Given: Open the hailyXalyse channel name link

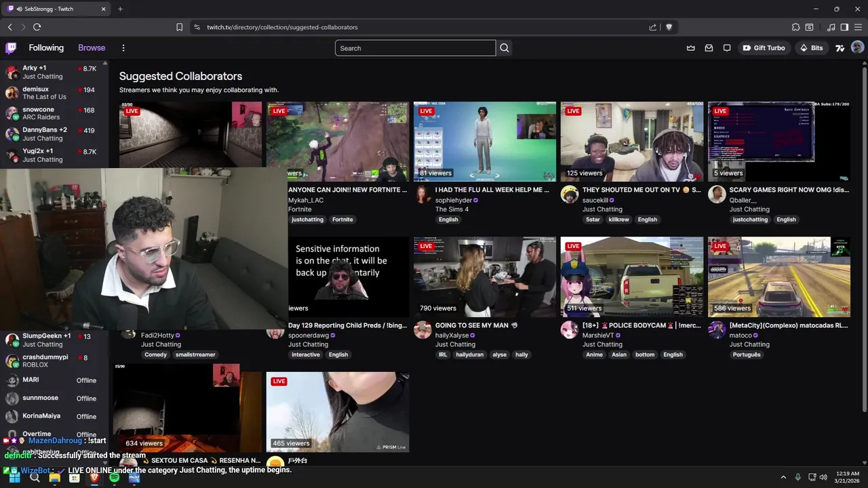Looking at the screenshot, I should point(452,335).
